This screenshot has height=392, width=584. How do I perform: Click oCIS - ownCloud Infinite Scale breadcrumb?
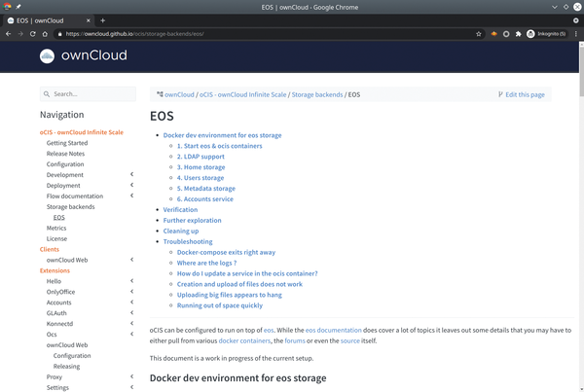click(x=242, y=94)
